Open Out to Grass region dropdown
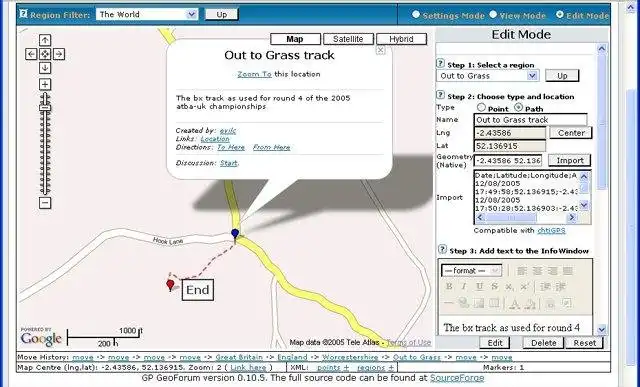The height and width of the screenshot is (387, 640). tap(488, 76)
